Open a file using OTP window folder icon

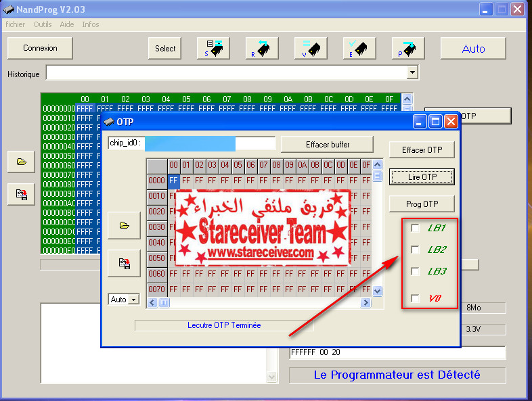(124, 226)
